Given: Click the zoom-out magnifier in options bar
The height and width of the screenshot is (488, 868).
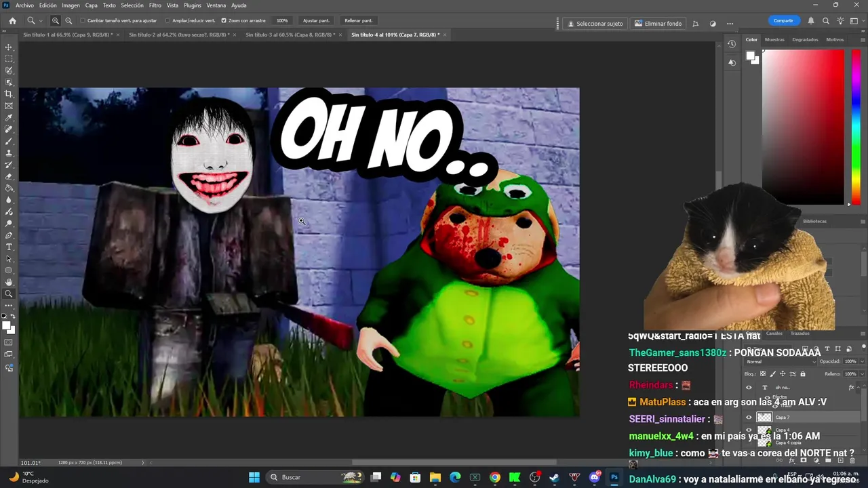Looking at the screenshot, I should (68, 21).
